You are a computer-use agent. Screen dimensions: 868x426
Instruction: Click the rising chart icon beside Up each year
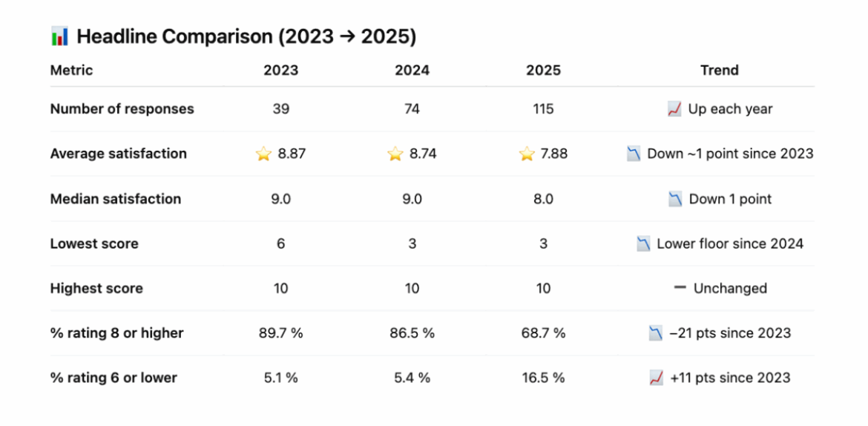click(x=674, y=110)
